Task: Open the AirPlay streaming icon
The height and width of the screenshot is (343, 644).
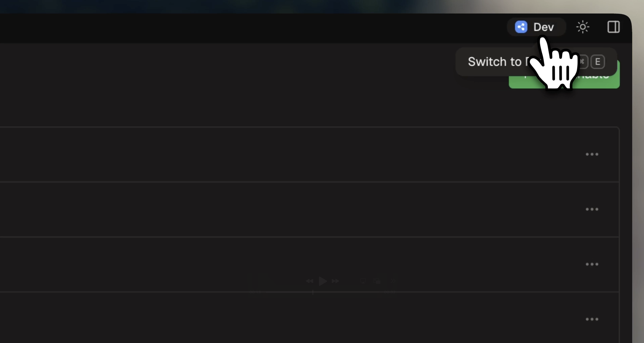Action: pyautogui.click(x=363, y=281)
